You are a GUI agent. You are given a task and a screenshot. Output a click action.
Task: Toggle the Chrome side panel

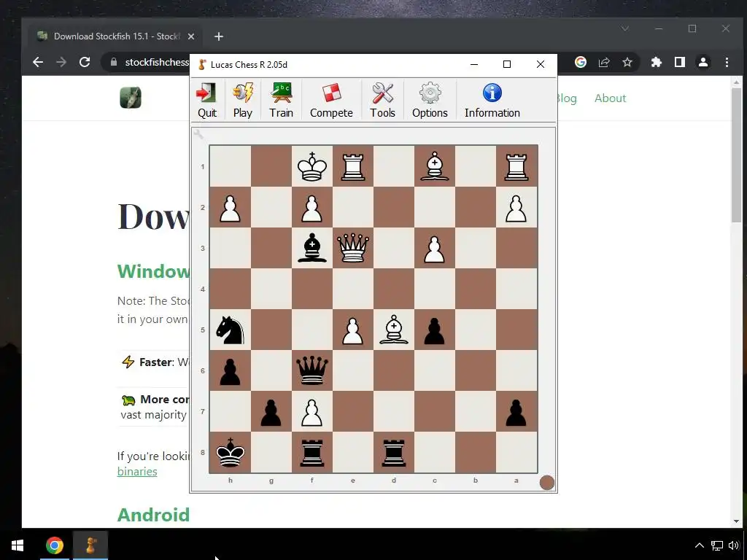point(680,62)
